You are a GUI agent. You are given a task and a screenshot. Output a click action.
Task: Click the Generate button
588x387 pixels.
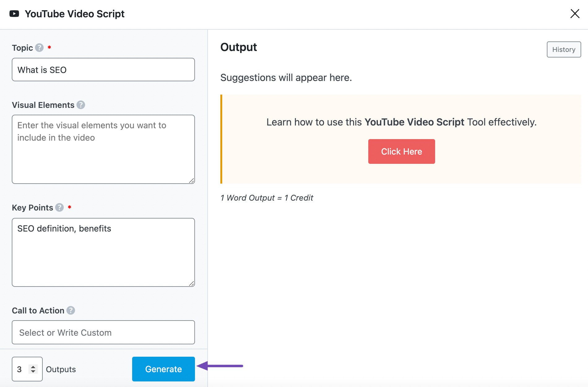coord(163,369)
